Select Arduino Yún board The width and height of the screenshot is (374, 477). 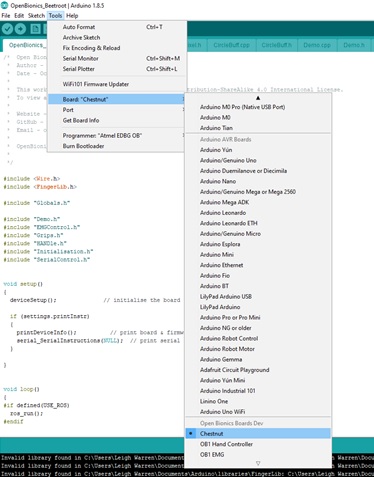coord(258,150)
